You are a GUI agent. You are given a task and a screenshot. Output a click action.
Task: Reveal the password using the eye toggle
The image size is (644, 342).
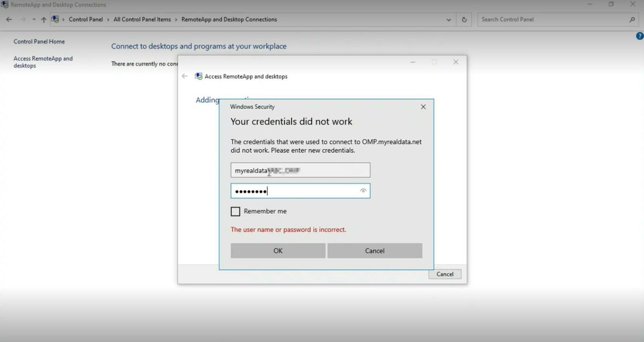pyautogui.click(x=363, y=191)
